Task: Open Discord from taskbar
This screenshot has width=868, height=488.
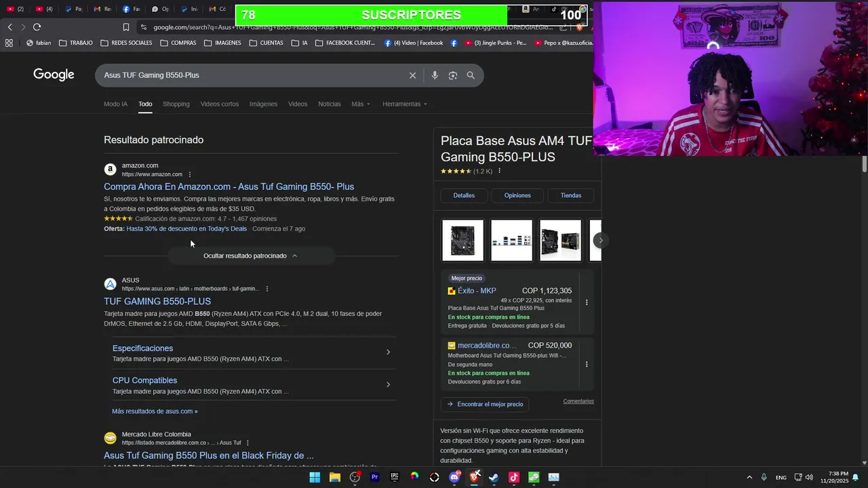Action: click(454, 477)
